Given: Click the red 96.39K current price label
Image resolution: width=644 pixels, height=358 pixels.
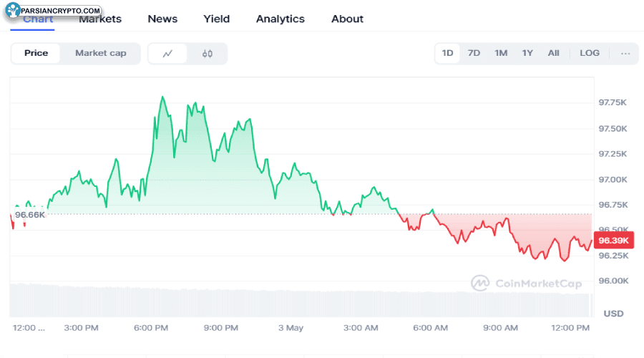Looking at the screenshot, I should point(614,241).
